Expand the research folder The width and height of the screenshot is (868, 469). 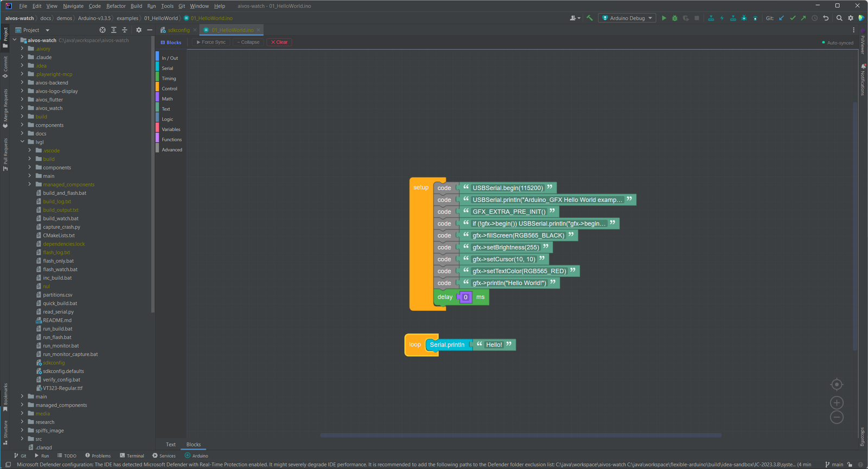click(22, 422)
